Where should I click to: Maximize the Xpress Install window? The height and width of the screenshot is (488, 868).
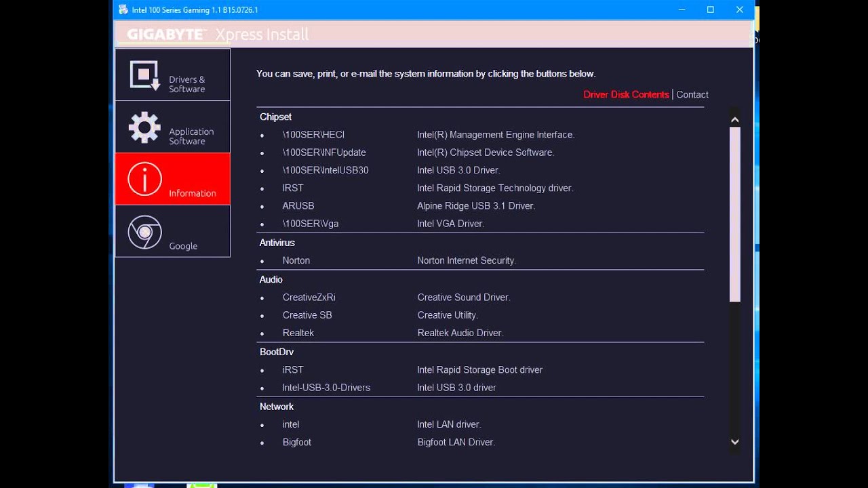pos(711,9)
